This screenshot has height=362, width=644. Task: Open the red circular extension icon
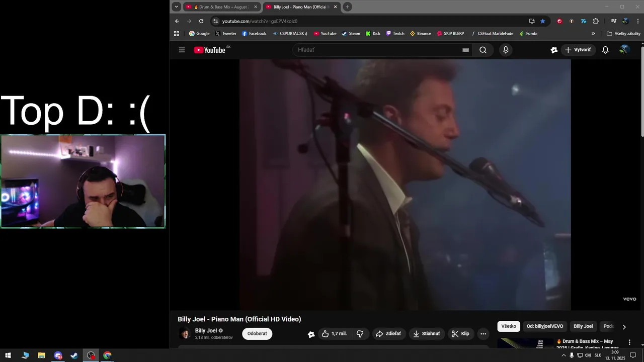[x=559, y=21]
